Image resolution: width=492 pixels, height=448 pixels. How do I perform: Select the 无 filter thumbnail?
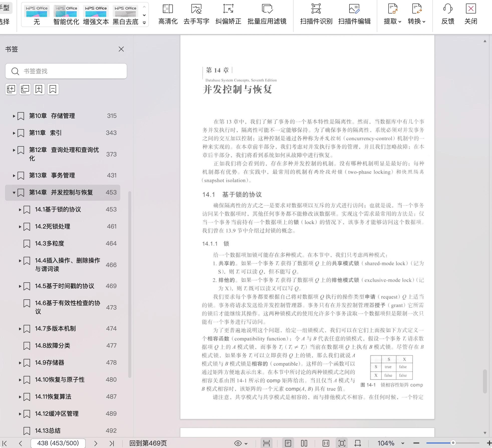[x=37, y=15]
